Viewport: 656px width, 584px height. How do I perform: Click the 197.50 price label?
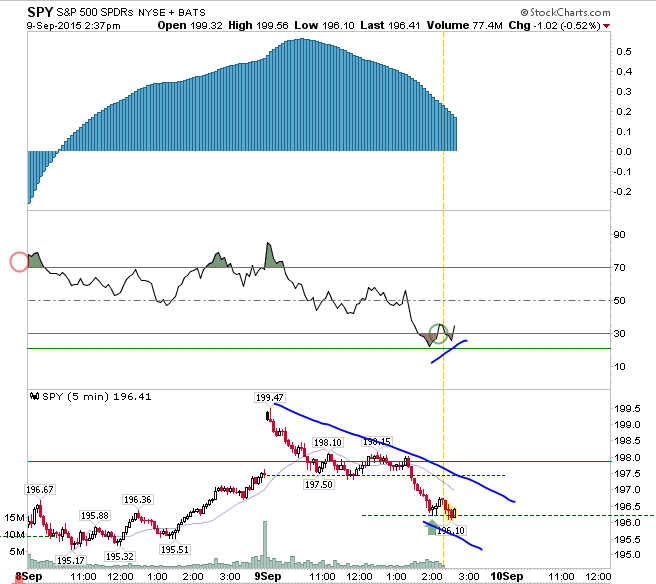point(319,484)
